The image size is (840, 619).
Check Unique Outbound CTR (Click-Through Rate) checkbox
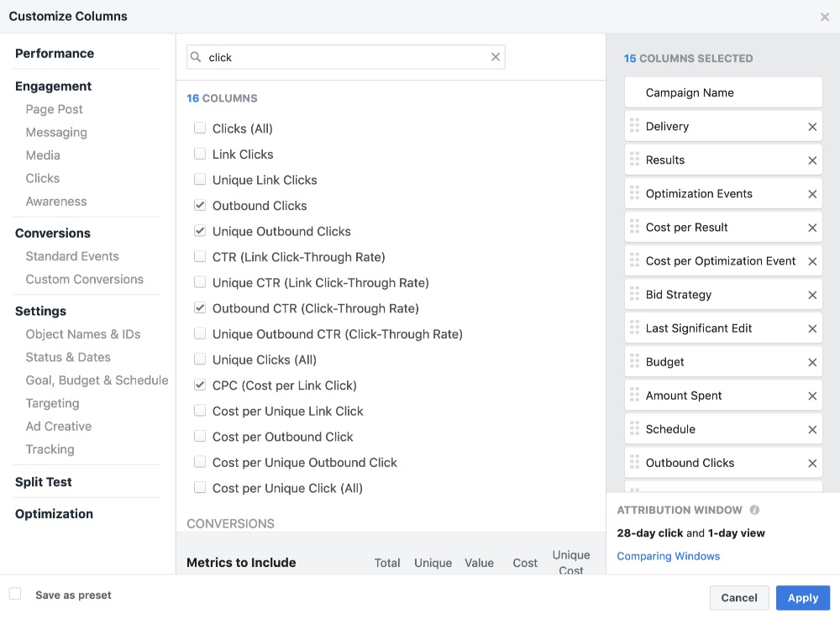(200, 333)
